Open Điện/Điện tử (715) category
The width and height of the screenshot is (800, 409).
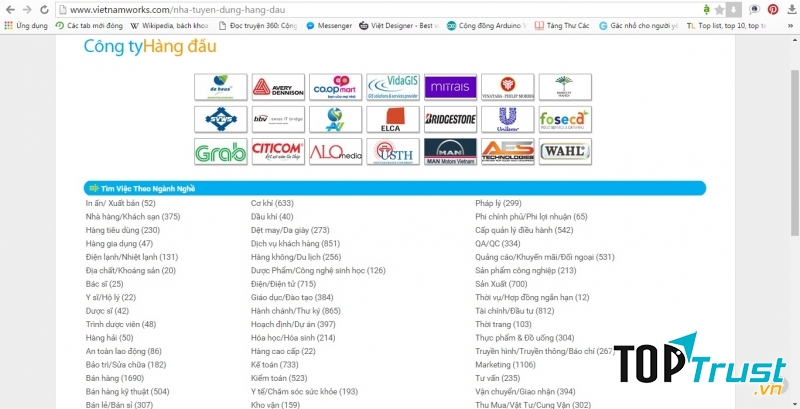tap(283, 284)
